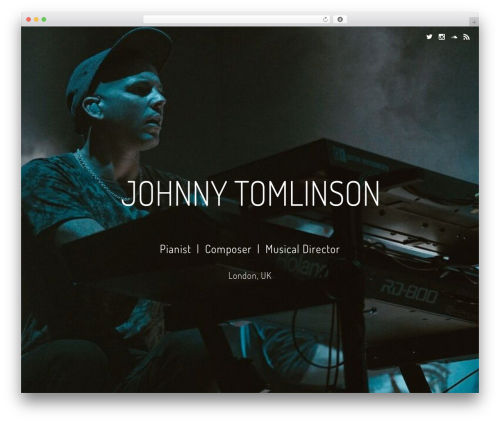
Task: Close the window with the red button
Action: click(x=29, y=19)
